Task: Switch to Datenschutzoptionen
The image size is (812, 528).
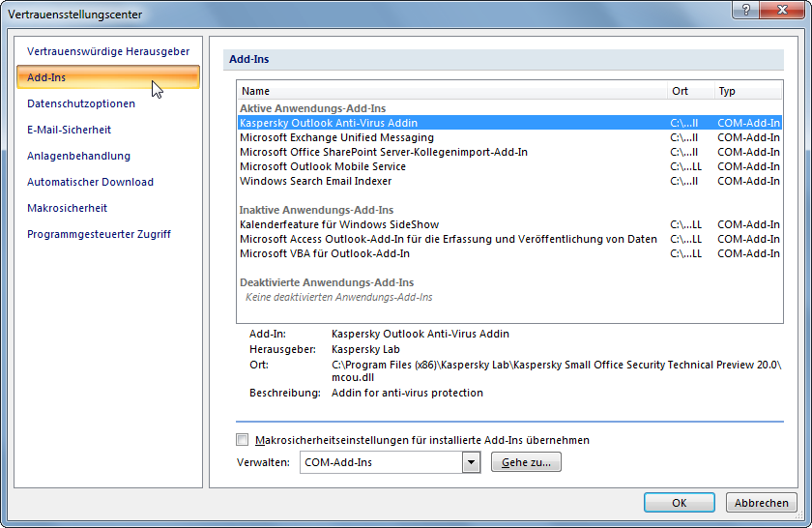Action: (x=81, y=103)
